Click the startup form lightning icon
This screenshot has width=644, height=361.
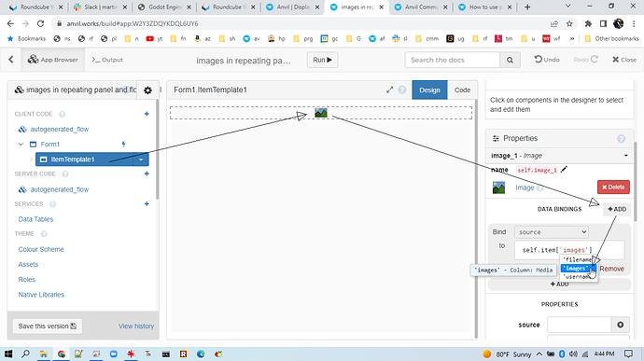tap(123, 145)
